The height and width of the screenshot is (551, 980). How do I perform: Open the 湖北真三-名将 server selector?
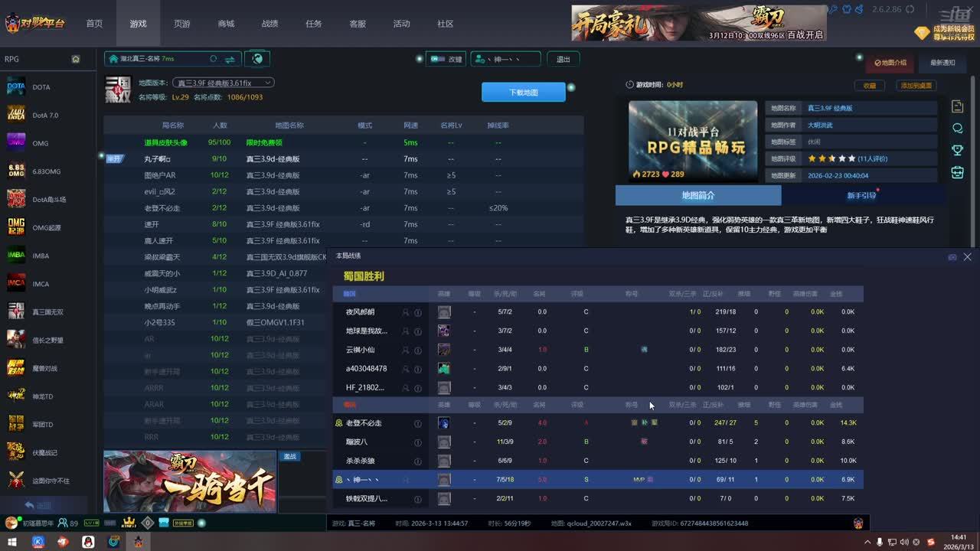[x=173, y=59]
